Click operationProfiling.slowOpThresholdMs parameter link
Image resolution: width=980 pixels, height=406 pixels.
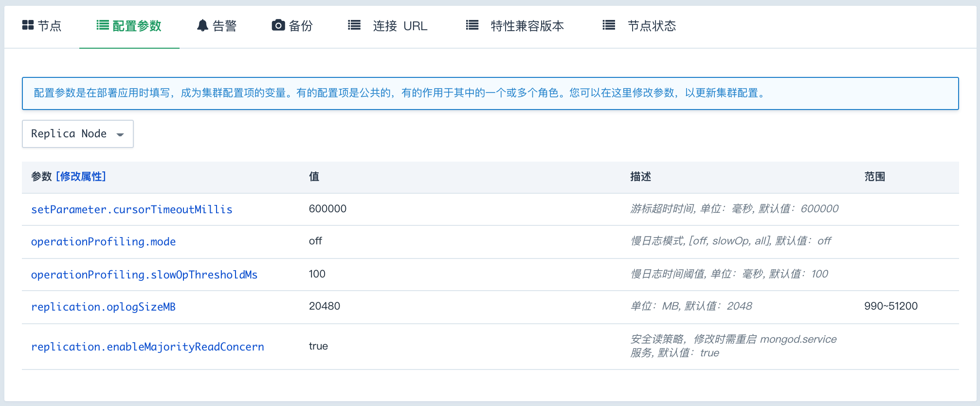[144, 275]
